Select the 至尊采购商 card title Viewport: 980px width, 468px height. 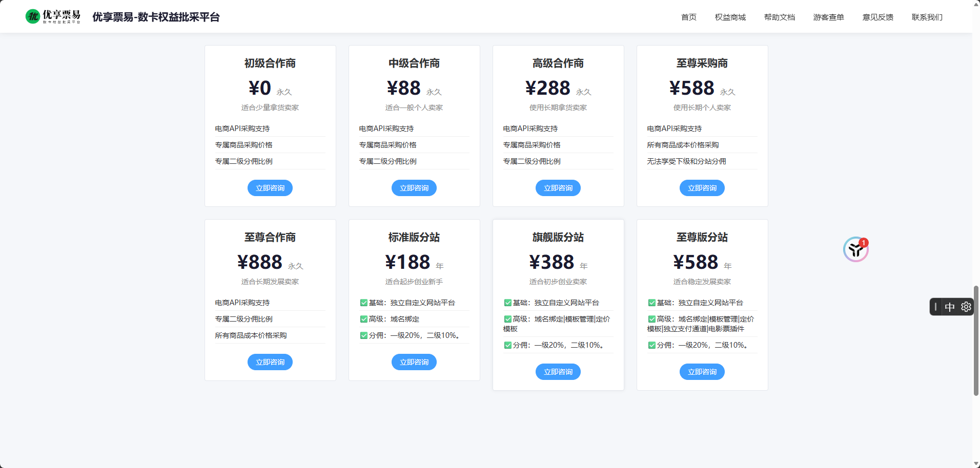702,63
